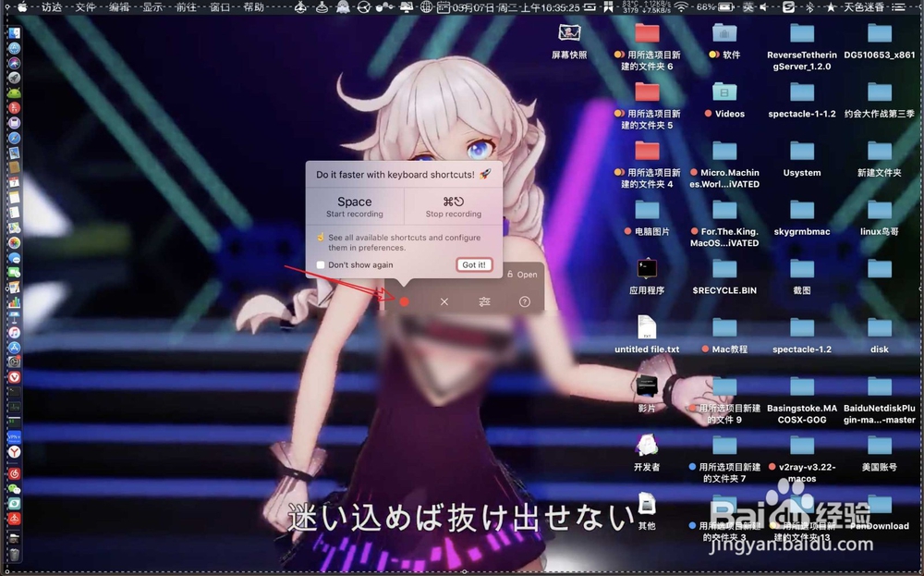Select the 美国账号 folder
The image size is (924, 576).
880,447
